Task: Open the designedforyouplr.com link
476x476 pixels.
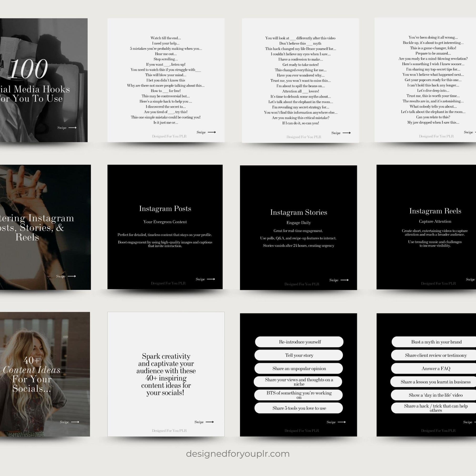Action: point(238,454)
